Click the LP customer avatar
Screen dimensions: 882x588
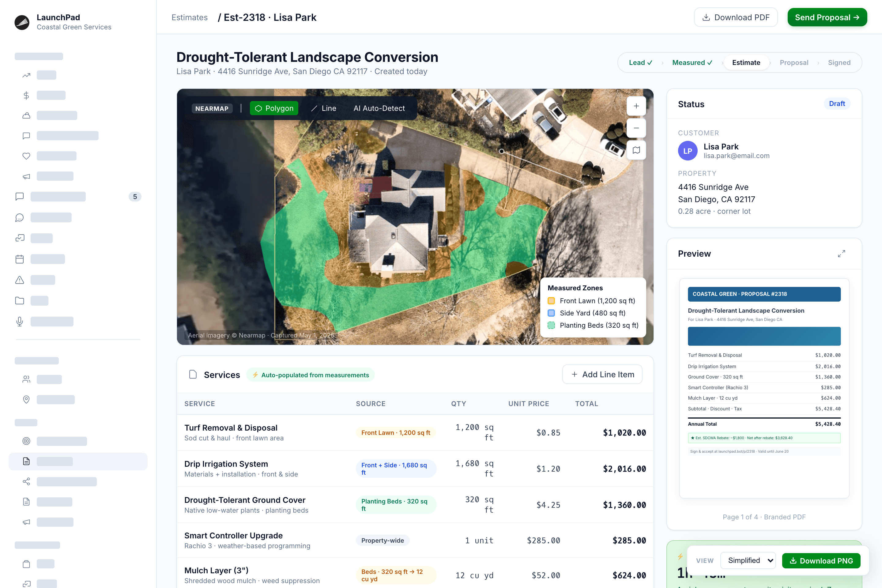pyautogui.click(x=688, y=151)
